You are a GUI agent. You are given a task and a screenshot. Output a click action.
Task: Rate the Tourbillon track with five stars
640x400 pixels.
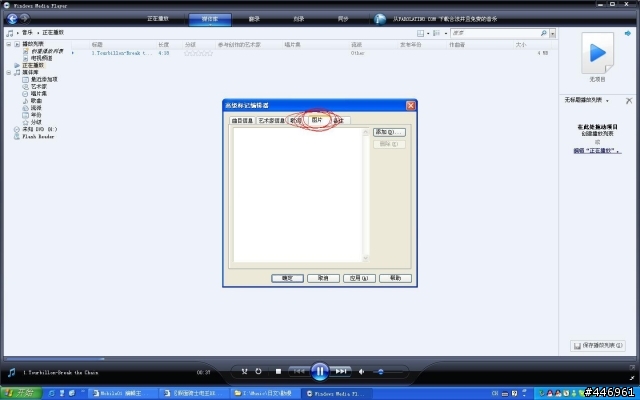[x=210, y=53]
